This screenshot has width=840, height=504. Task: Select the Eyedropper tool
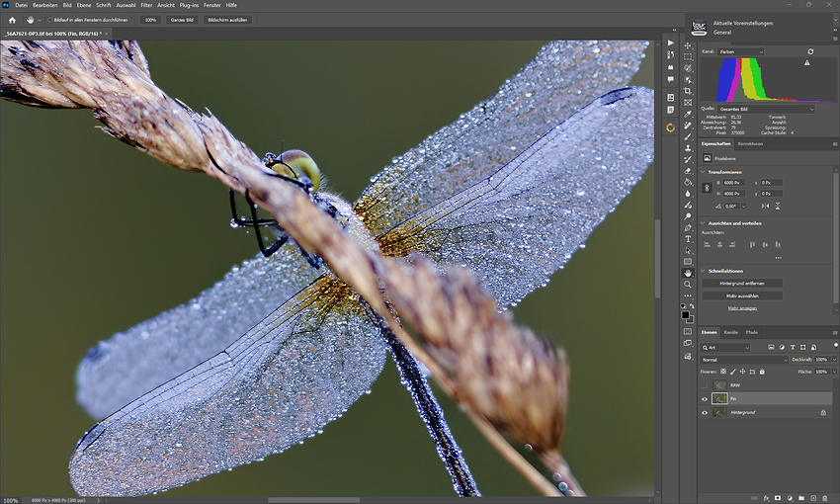[x=688, y=114]
